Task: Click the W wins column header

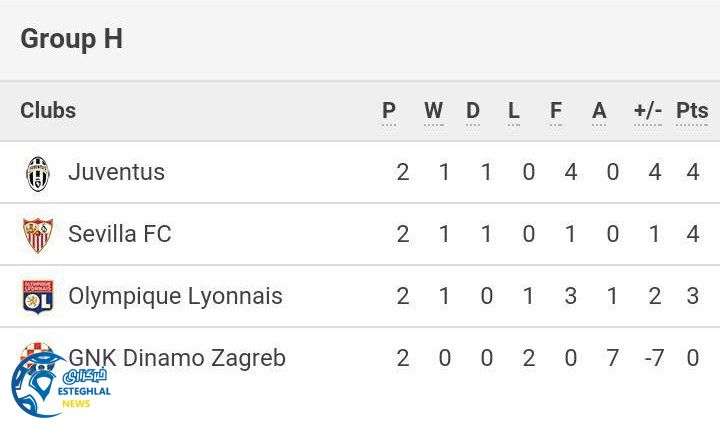Action: point(433,111)
